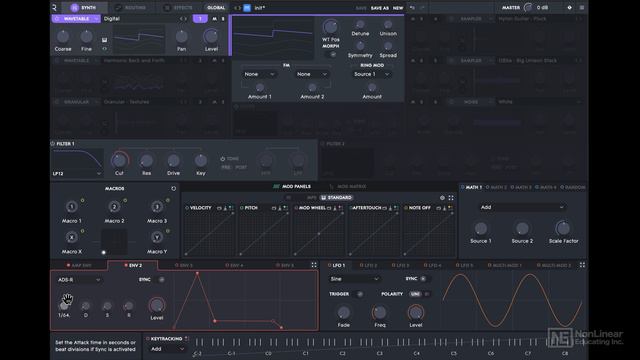Open the Math Add operation dropdown
Image resolution: width=640 pixels, height=360 pixels.
[522, 207]
